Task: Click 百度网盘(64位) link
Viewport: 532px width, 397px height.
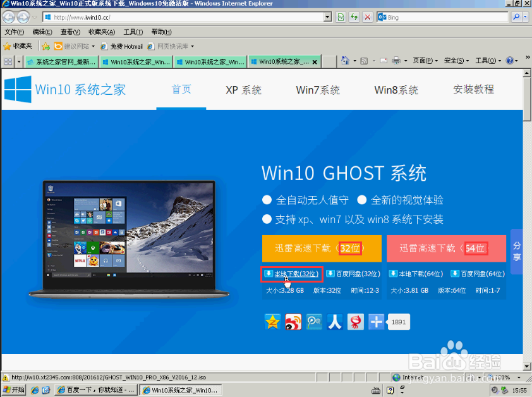Action: pos(483,274)
